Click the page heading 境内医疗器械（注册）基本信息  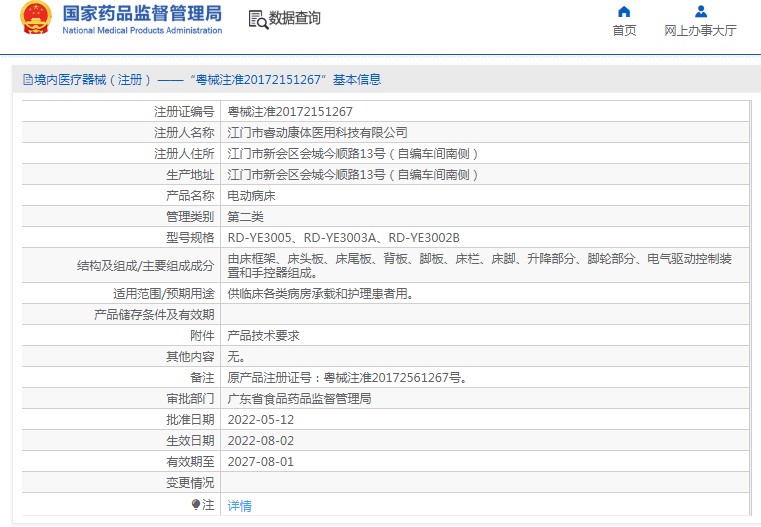pos(207,80)
